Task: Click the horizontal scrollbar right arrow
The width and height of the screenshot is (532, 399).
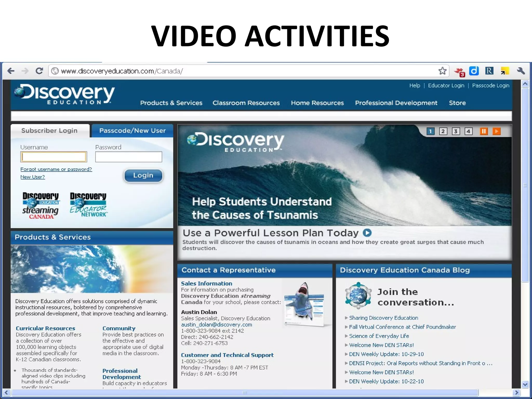Action: pyautogui.click(x=516, y=393)
